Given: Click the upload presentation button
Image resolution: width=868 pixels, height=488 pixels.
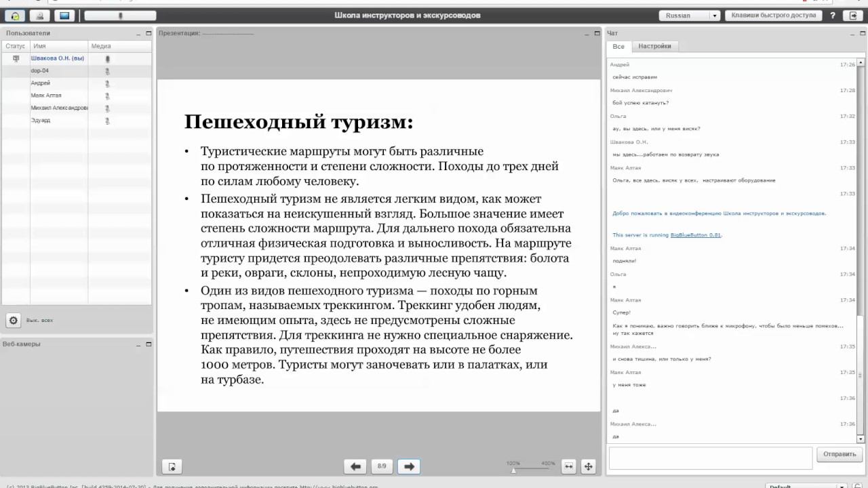Looking at the screenshot, I should click(172, 466).
